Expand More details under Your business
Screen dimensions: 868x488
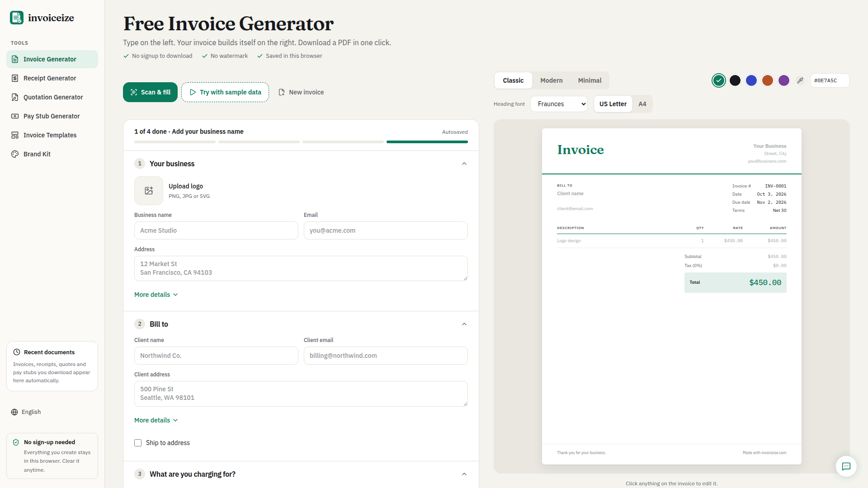coord(156,295)
